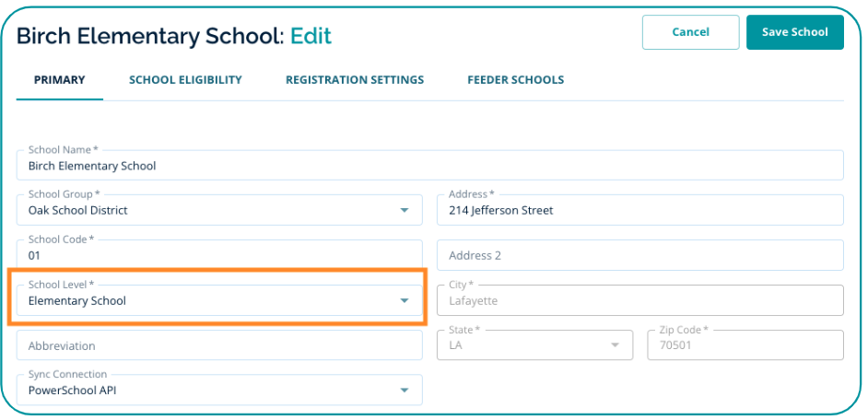868x420 pixels.
Task: Click the Cancel button
Action: (690, 32)
